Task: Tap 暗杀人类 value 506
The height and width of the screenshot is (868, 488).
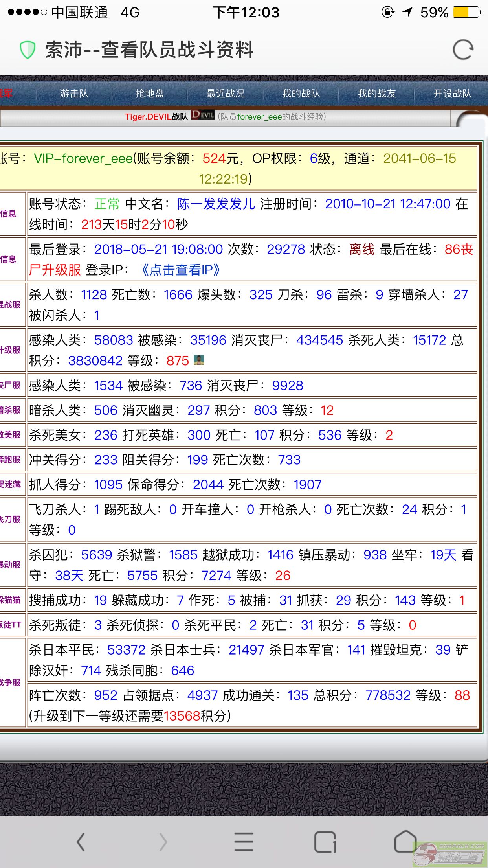Action: click(106, 410)
